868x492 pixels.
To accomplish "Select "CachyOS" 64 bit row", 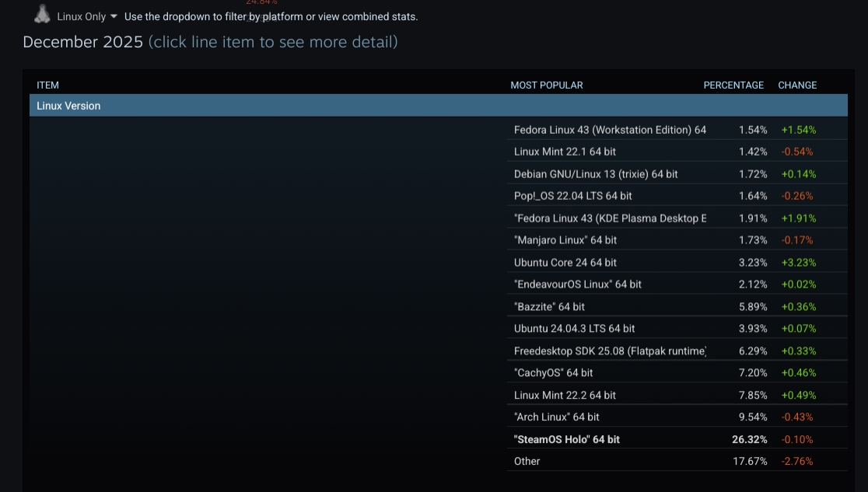I will [x=677, y=373].
